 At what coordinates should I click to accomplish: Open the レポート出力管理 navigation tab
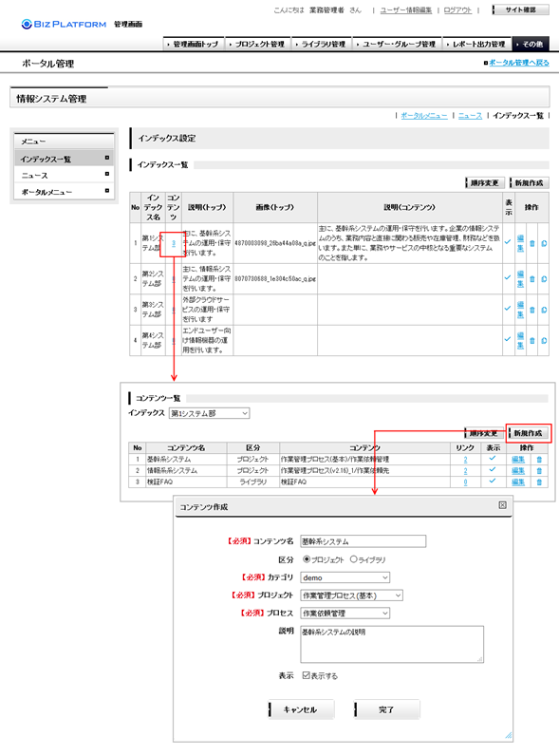tap(477, 44)
